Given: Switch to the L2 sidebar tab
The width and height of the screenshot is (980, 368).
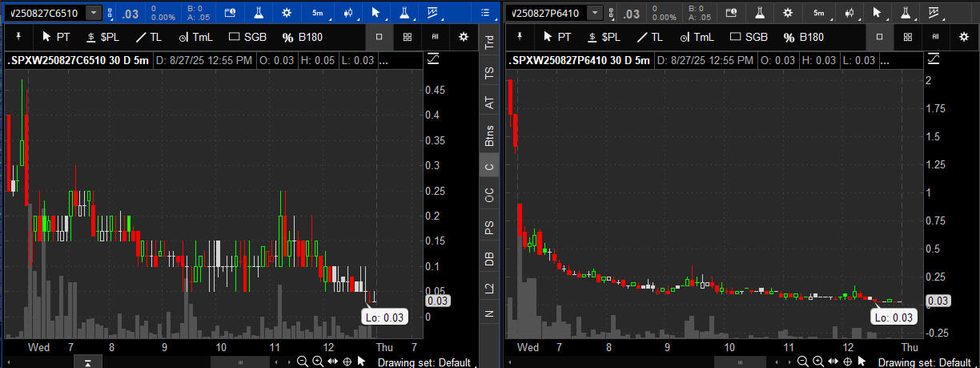Looking at the screenshot, I should tap(489, 288).
